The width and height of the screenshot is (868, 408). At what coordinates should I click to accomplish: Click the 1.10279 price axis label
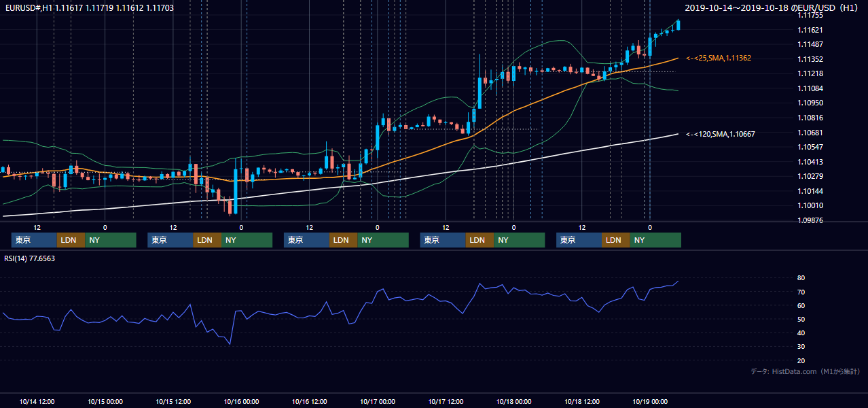point(810,176)
